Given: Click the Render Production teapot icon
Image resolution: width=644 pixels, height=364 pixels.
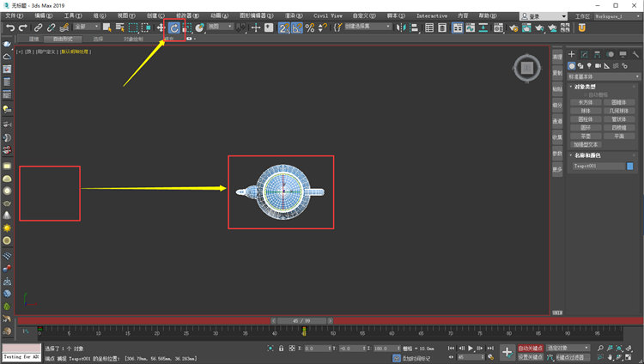Looking at the screenshot, I should coord(539,27).
